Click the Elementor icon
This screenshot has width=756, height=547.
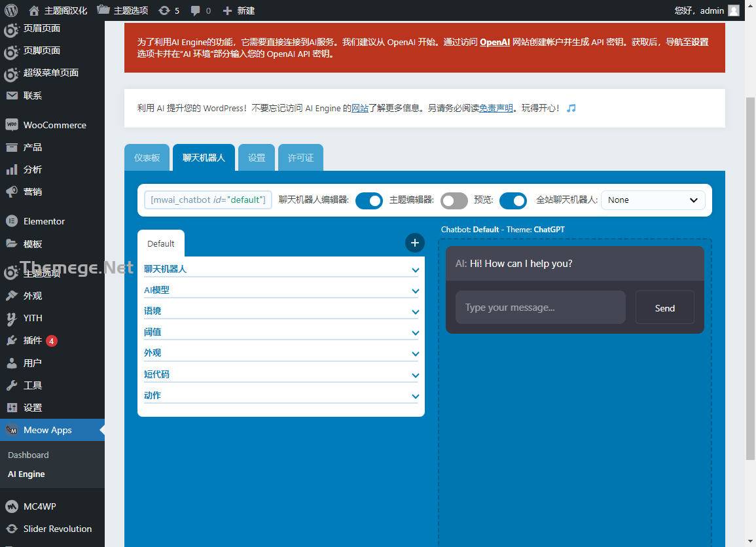(x=12, y=221)
